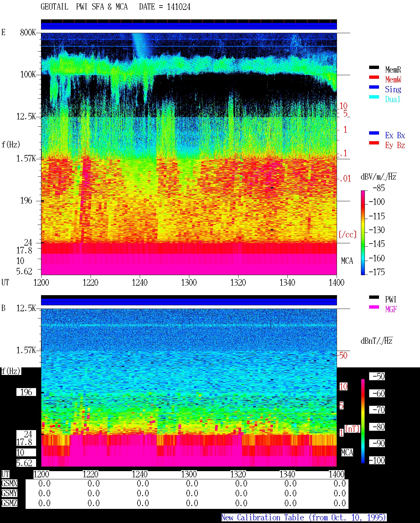420x523 pixels.
Task: Click the -145 color scale value
Action: (377, 244)
